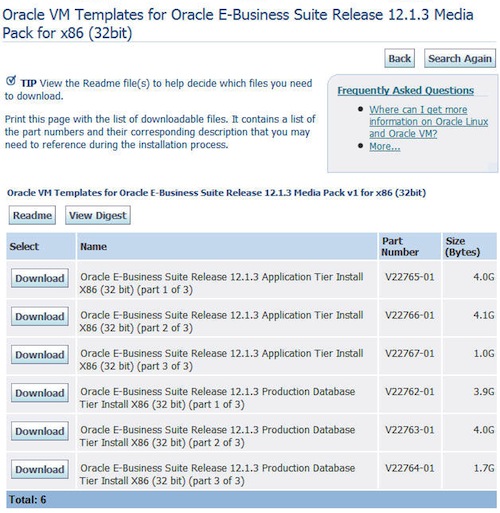Download Production Database Tier part 3 of 3
Viewport: 500px width, 513px height.
click(40, 469)
